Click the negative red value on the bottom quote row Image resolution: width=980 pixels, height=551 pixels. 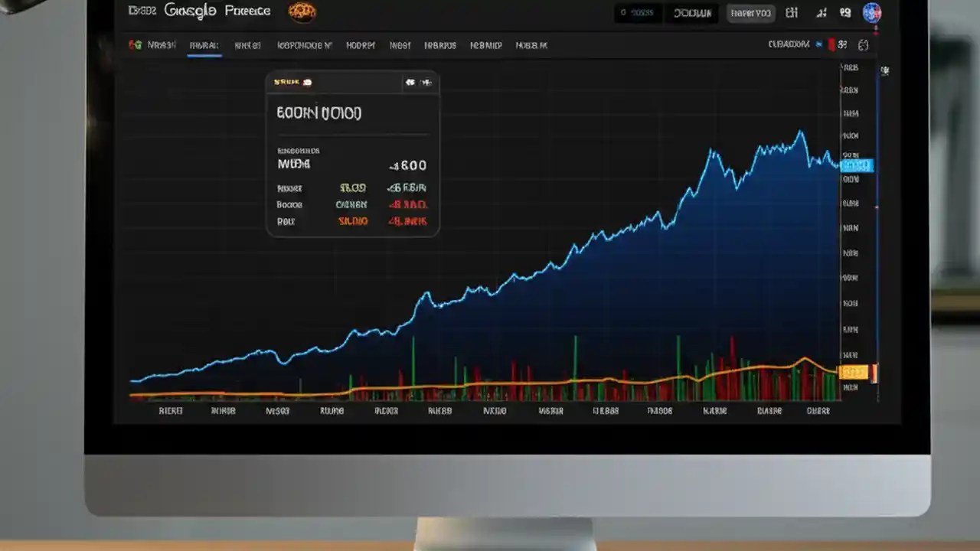(408, 221)
